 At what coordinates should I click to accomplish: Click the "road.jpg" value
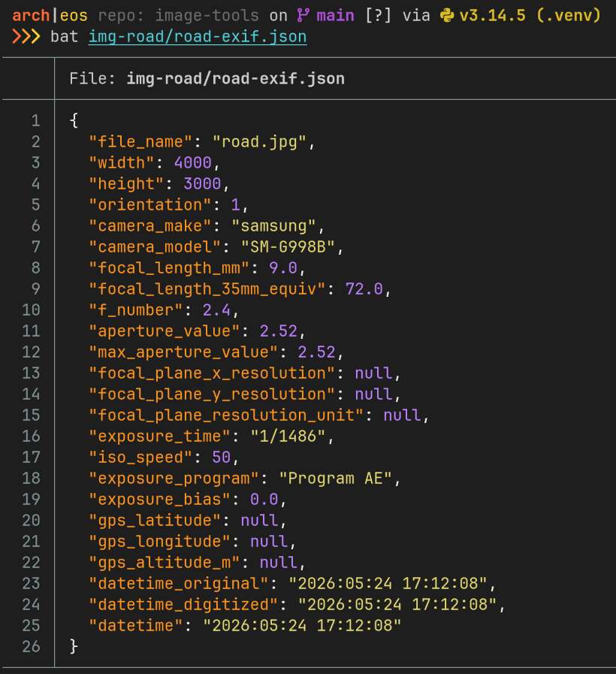(259, 142)
